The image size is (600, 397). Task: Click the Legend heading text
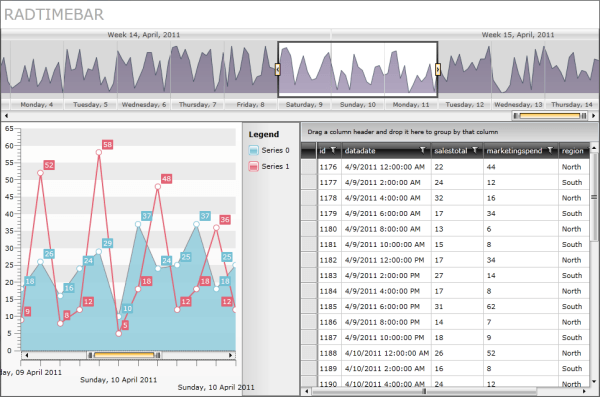click(264, 134)
